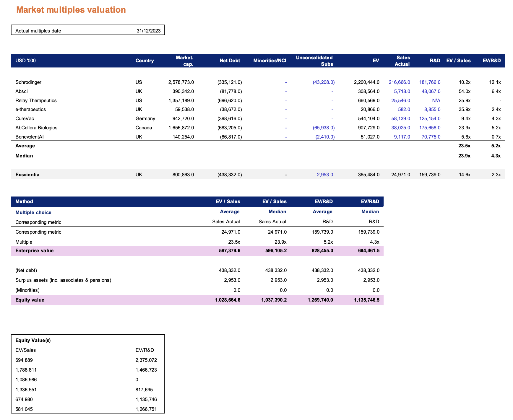Click CureVac's Germany country cell
513x420 pixels.
click(145, 118)
